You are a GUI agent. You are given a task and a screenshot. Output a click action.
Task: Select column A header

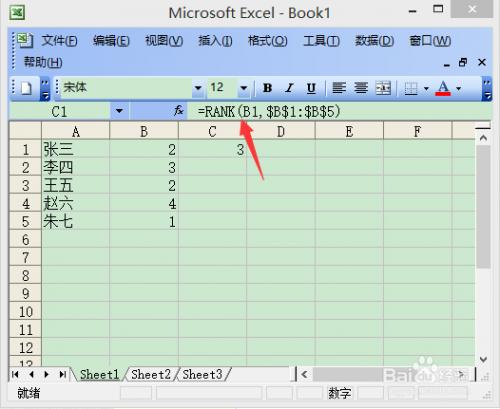pos(76,132)
